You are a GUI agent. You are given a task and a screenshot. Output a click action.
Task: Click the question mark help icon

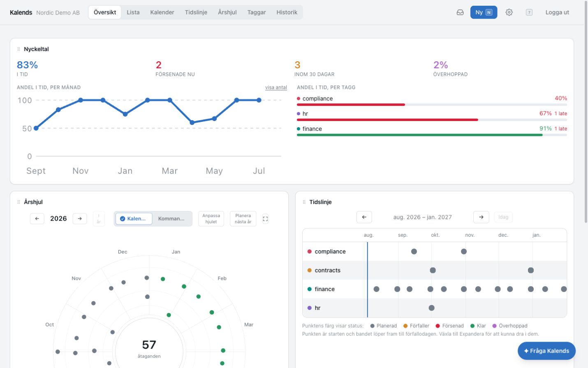click(x=529, y=12)
